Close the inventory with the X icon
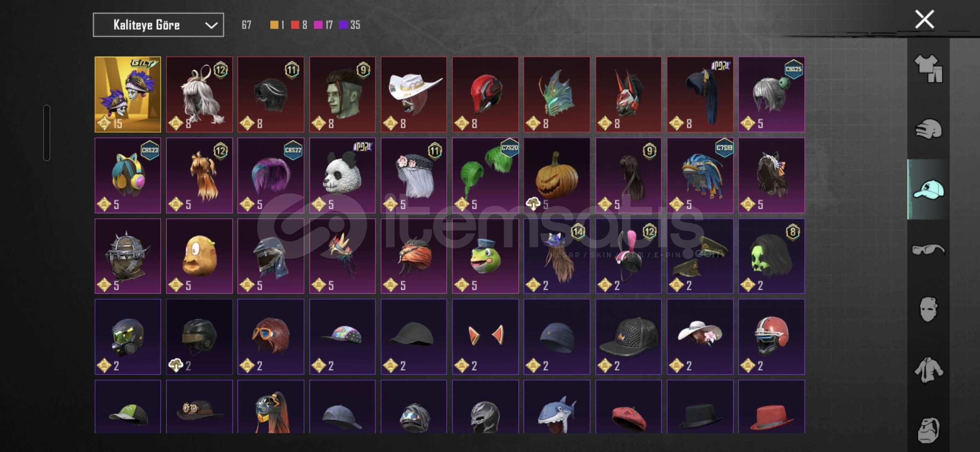The height and width of the screenshot is (452, 980). (x=925, y=19)
